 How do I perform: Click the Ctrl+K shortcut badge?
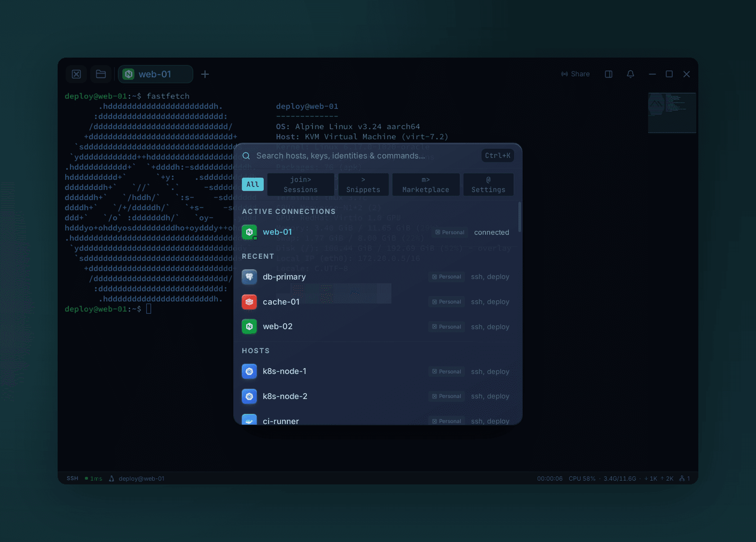[x=498, y=155]
